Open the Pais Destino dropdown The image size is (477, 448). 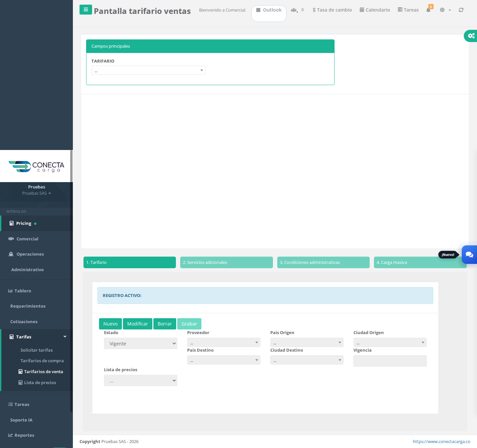(x=224, y=360)
